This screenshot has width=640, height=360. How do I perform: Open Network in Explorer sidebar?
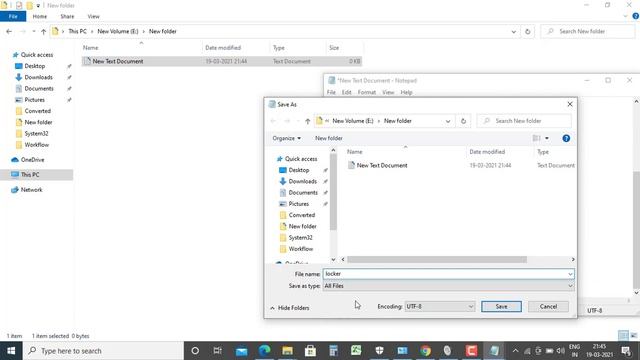(27, 190)
